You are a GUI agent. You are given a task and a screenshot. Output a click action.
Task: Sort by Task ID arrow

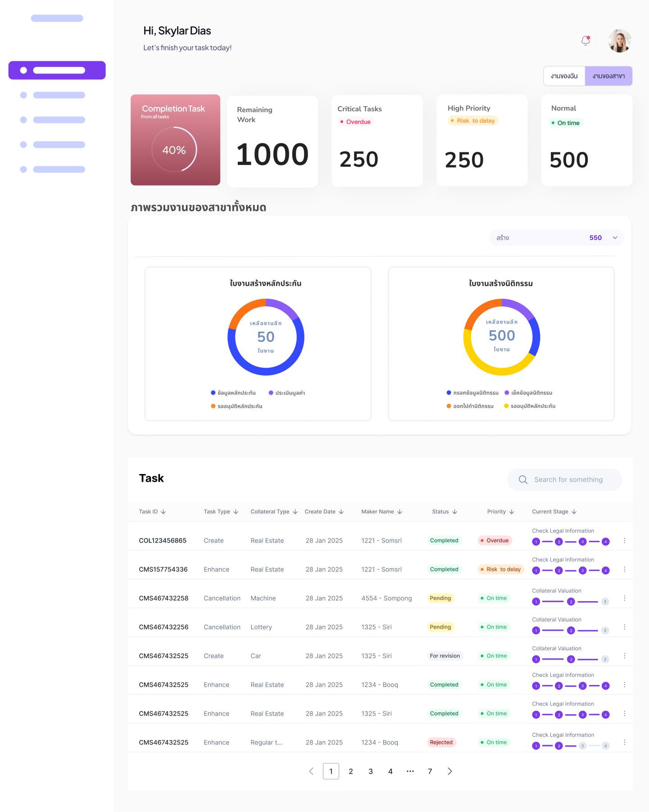(x=163, y=512)
